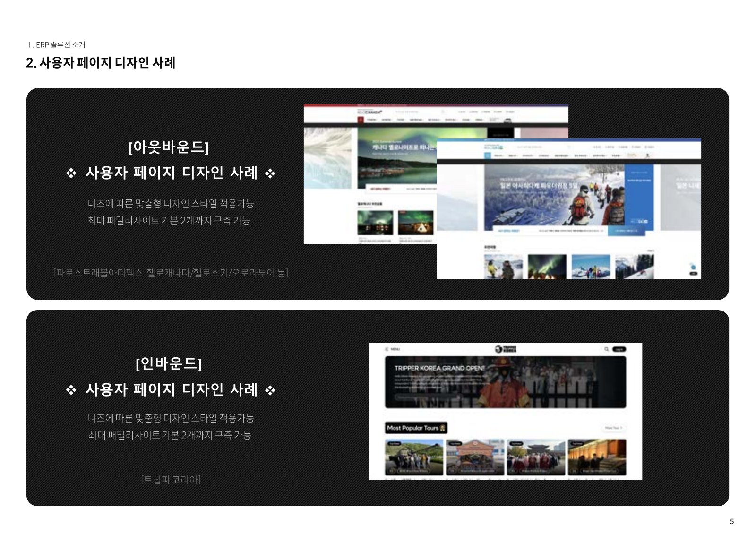The width and height of the screenshot is (756, 535).
Task: Click the Hello Canada search field
Action: pyautogui.click(x=420, y=112)
